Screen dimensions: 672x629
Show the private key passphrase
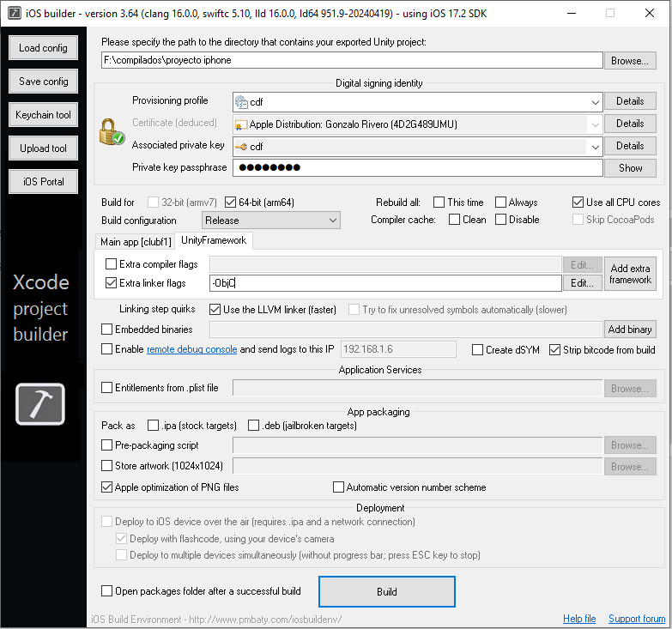[630, 168]
